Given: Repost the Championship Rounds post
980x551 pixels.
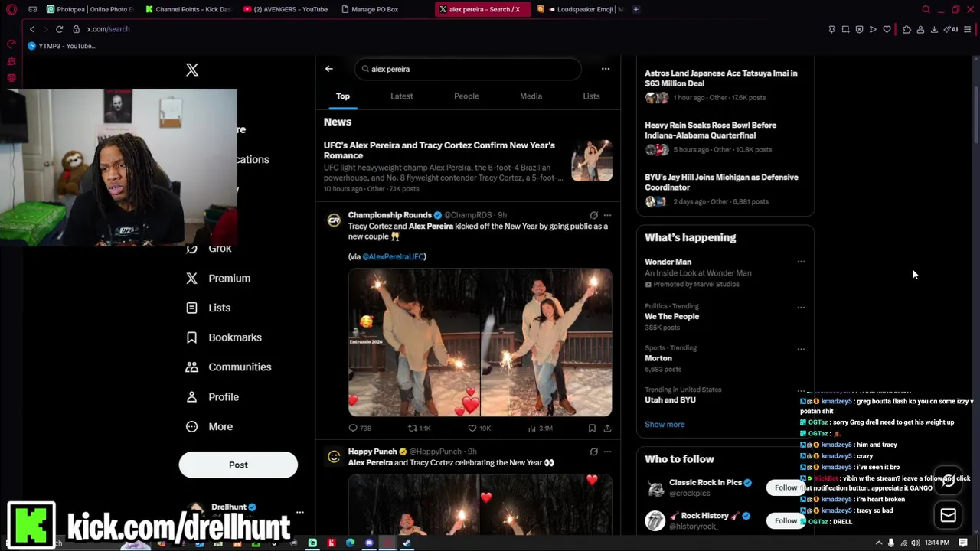Looking at the screenshot, I should (419, 429).
